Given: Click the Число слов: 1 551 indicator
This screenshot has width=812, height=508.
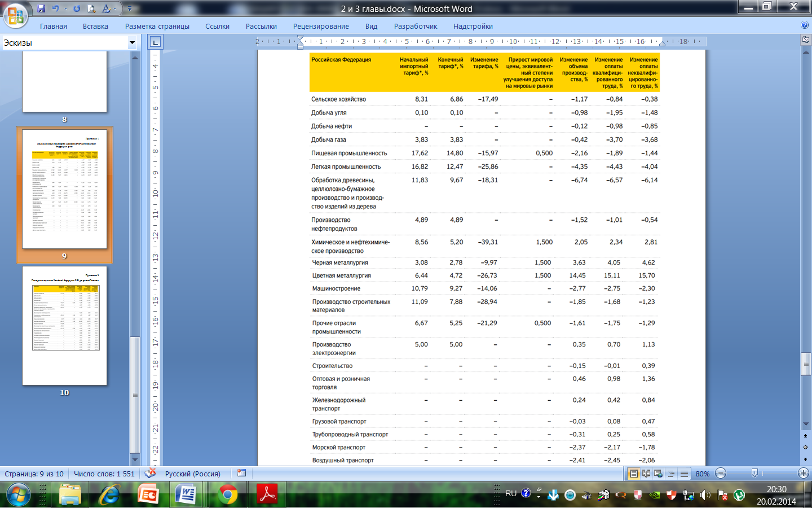Looking at the screenshot, I should (x=104, y=474).
